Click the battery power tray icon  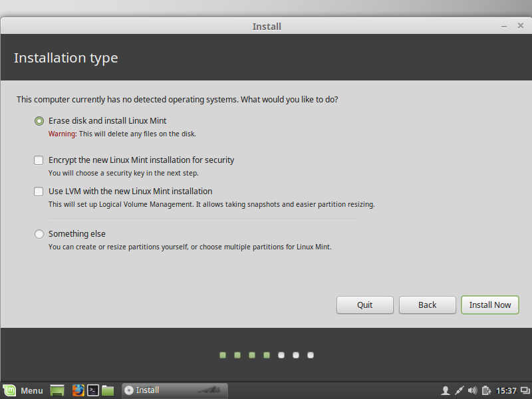click(x=486, y=390)
